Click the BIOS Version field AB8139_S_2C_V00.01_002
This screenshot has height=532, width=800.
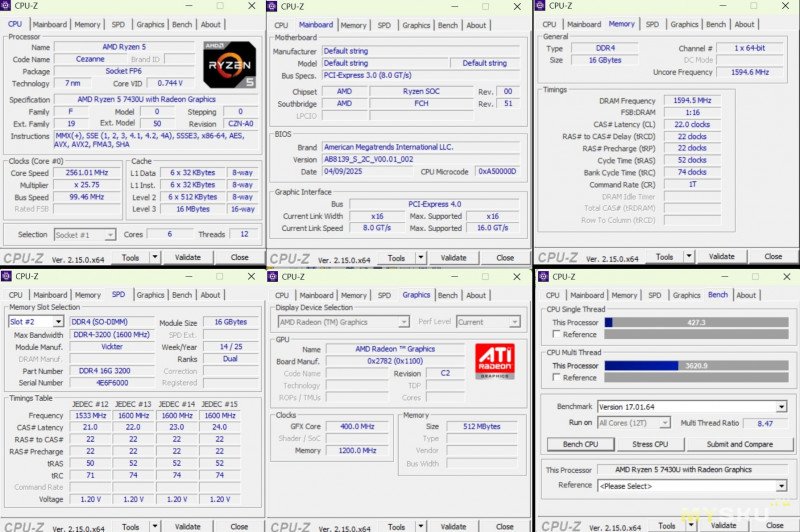(421, 159)
